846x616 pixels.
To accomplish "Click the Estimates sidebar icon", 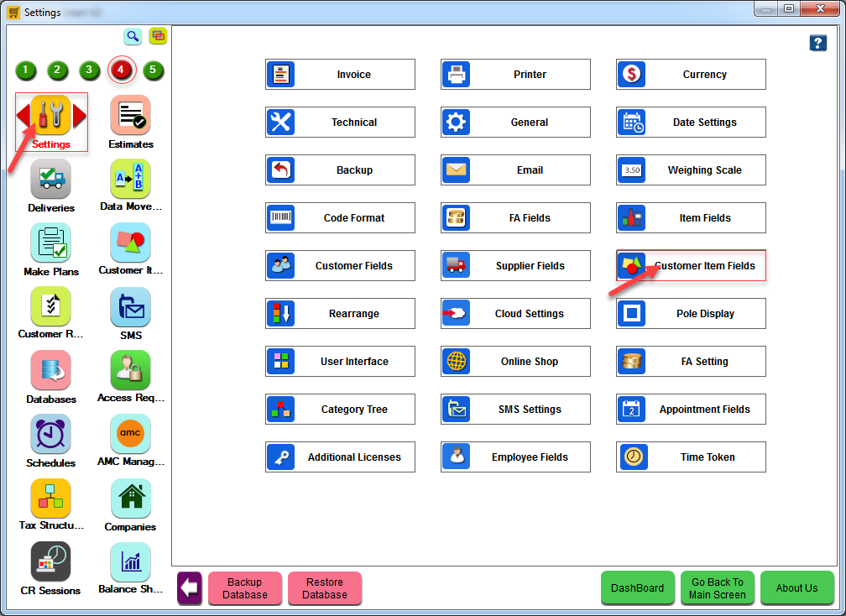I will point(130,116).
